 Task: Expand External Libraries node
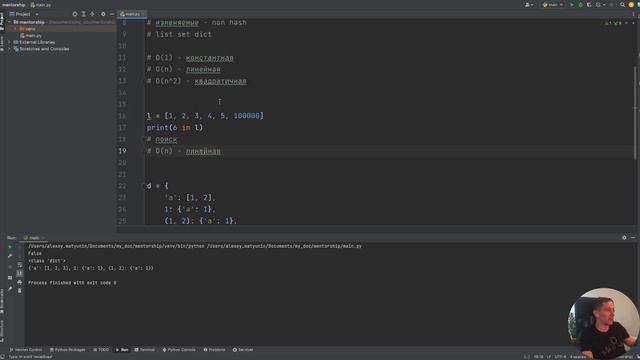[10, 42]
